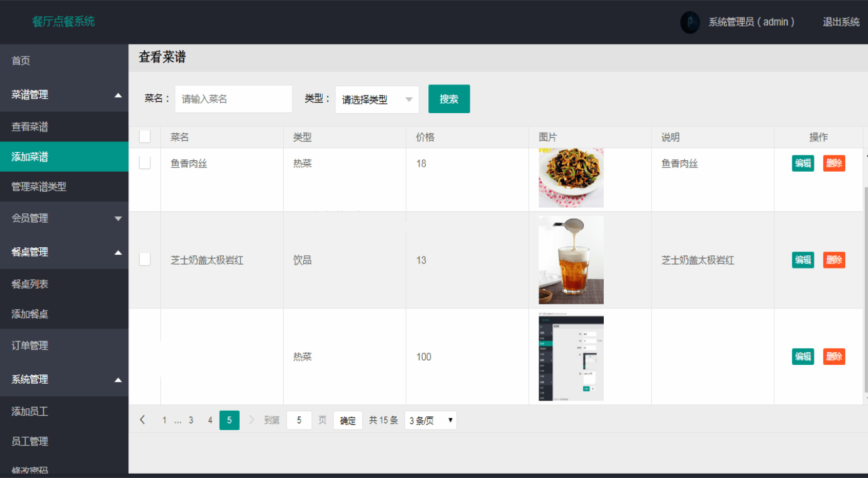Click 编辑 for the 鱼香肉丝 dish

coord(803,162)
